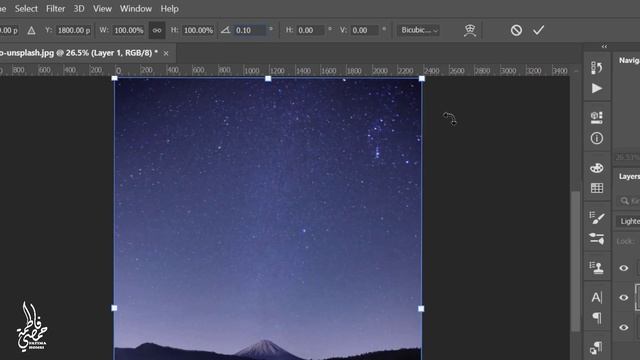Switch to the Layers panel tab
Image resolution: width=640 pixels, height=360 pixels.
629,176
